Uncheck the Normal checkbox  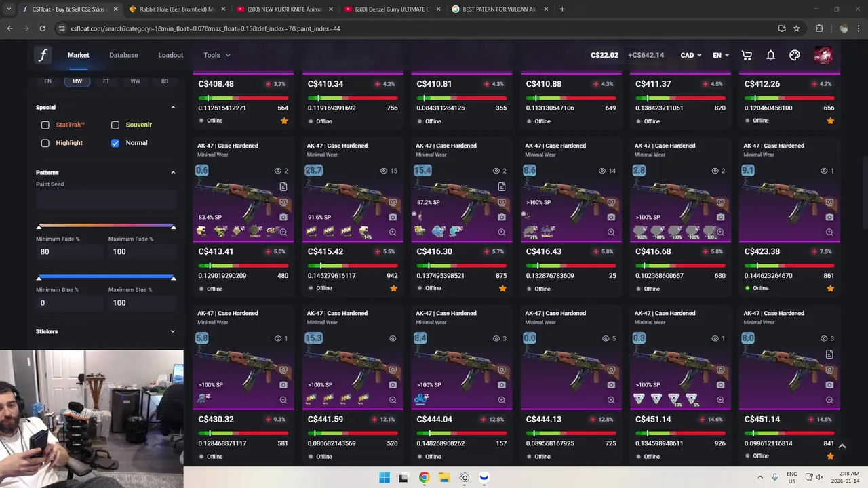click(115, 143)
